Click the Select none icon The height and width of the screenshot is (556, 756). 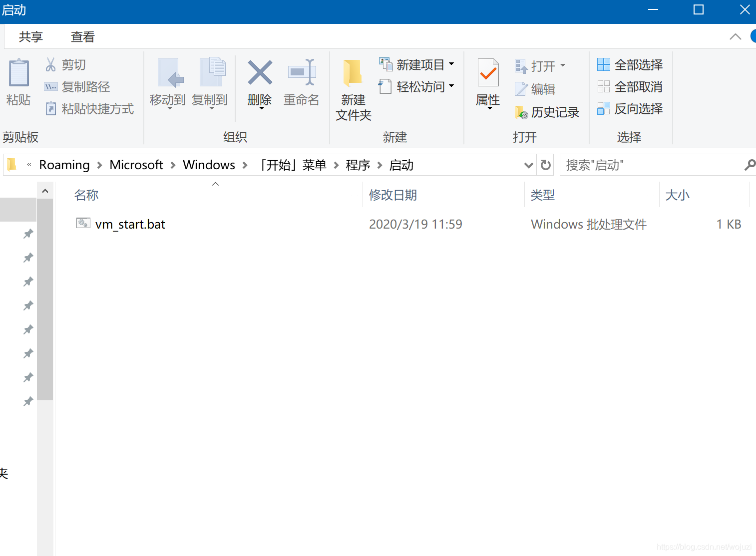pos(604,86)
